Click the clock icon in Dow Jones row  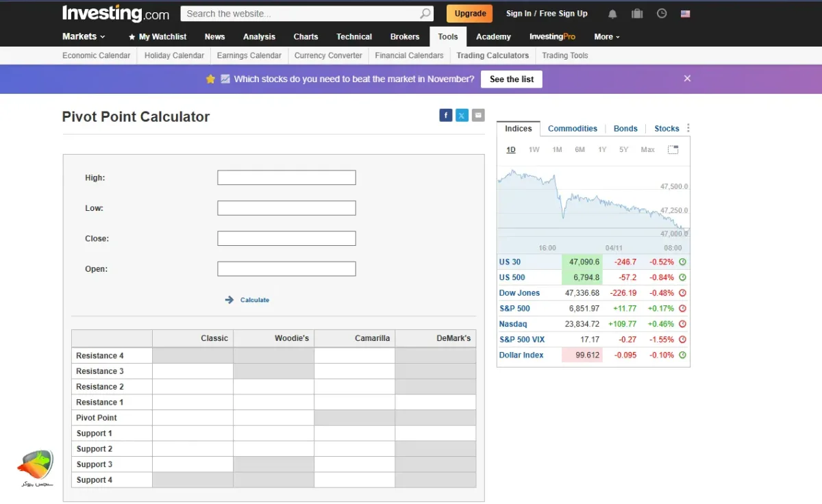tap(682, 293)
